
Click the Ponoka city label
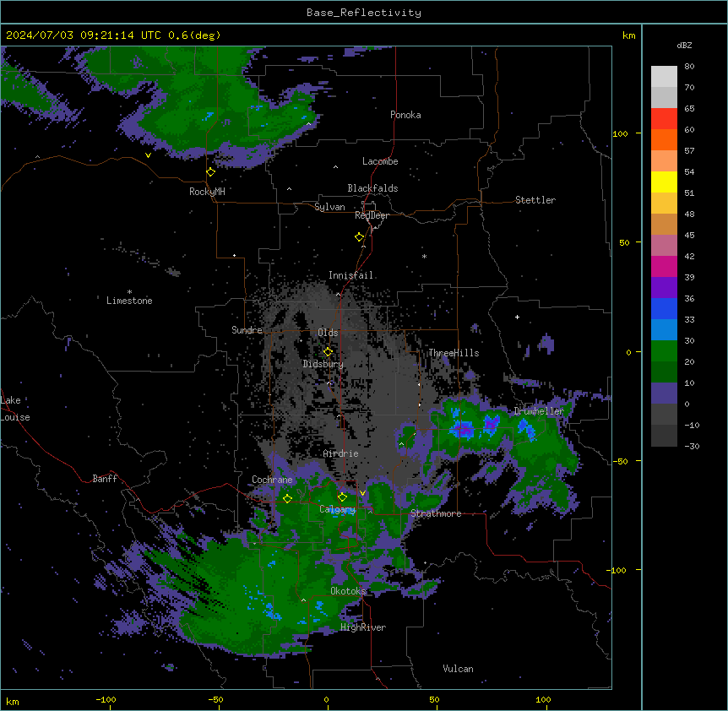[x=405, y=115]
